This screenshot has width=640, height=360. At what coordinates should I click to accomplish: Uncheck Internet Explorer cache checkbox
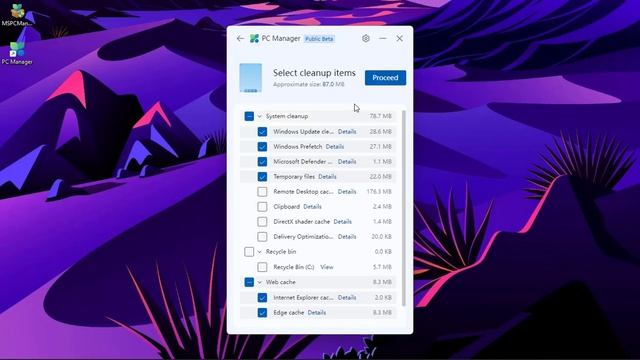pyautogui.click(x=262, y=298)
